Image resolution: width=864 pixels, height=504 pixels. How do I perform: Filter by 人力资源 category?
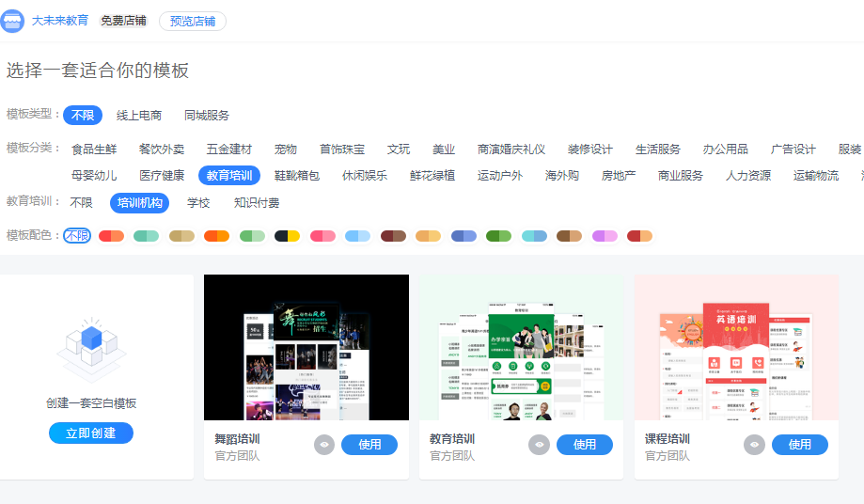coord(748,175)
